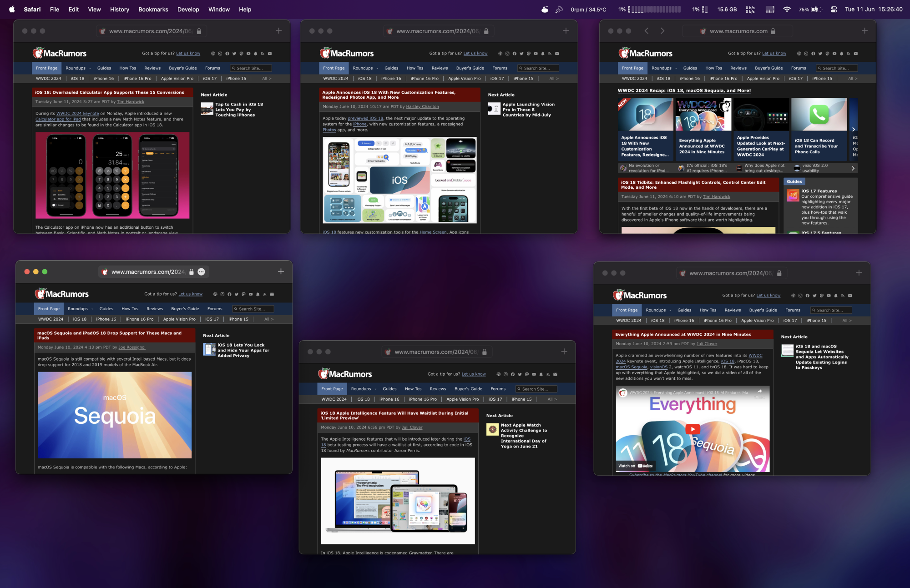Open 'Next Apple Watch Activity Challenge' next article
The image size is (910, 588).
524,436
